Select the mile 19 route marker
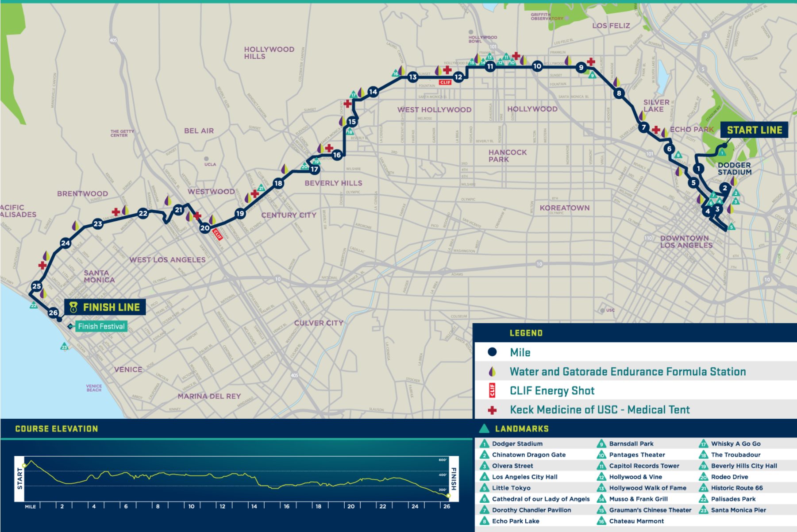Viewport: 797px width, 532px height. pos(240,213)
